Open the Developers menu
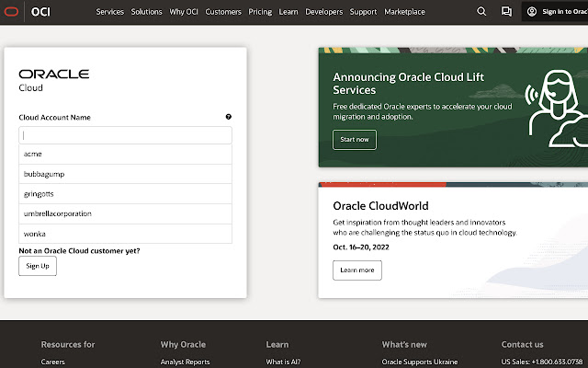Viewport: 588px width, 368px height. [324, 12]
